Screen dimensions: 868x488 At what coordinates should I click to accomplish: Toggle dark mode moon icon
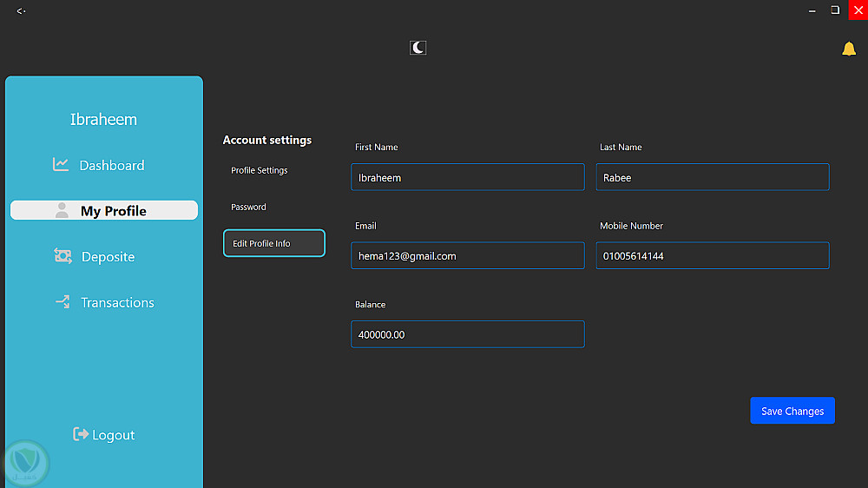point(418,48)
